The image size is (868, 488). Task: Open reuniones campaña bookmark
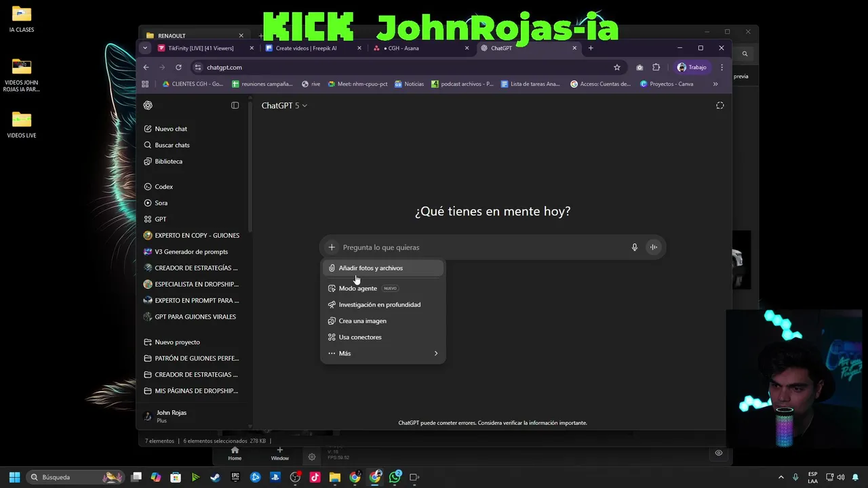click(262, 84)
